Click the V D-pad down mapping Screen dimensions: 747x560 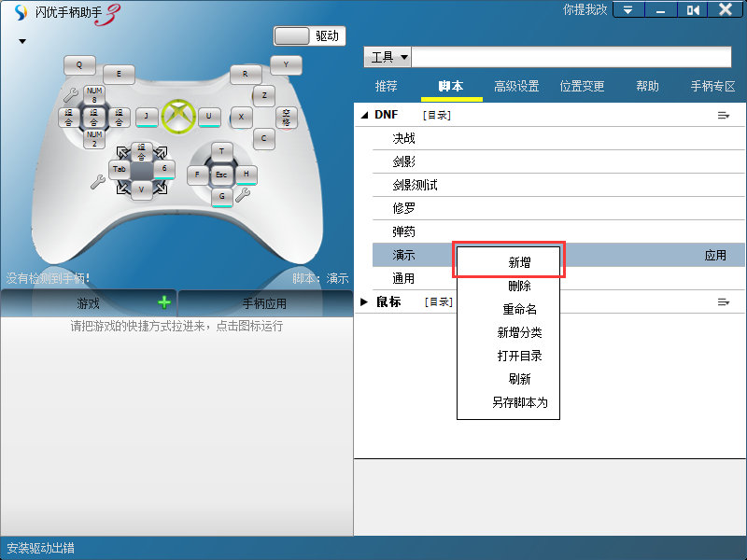tap(142, 190)
